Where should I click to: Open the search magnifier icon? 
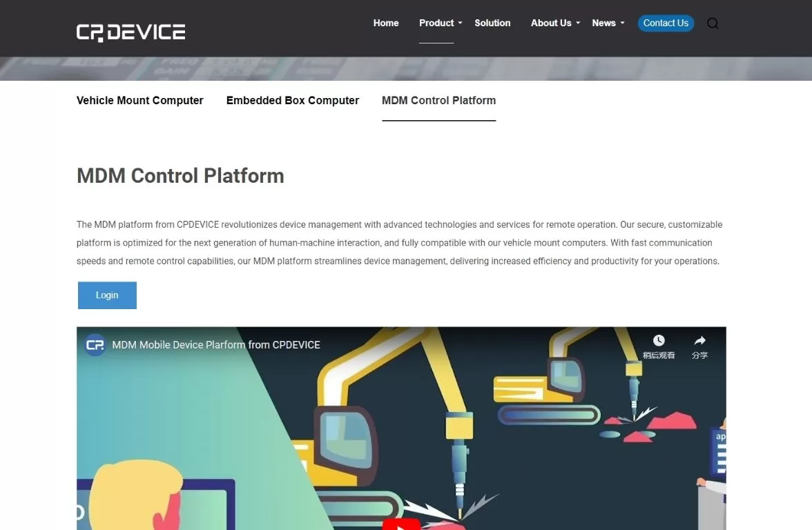click(x=713, y=23)
